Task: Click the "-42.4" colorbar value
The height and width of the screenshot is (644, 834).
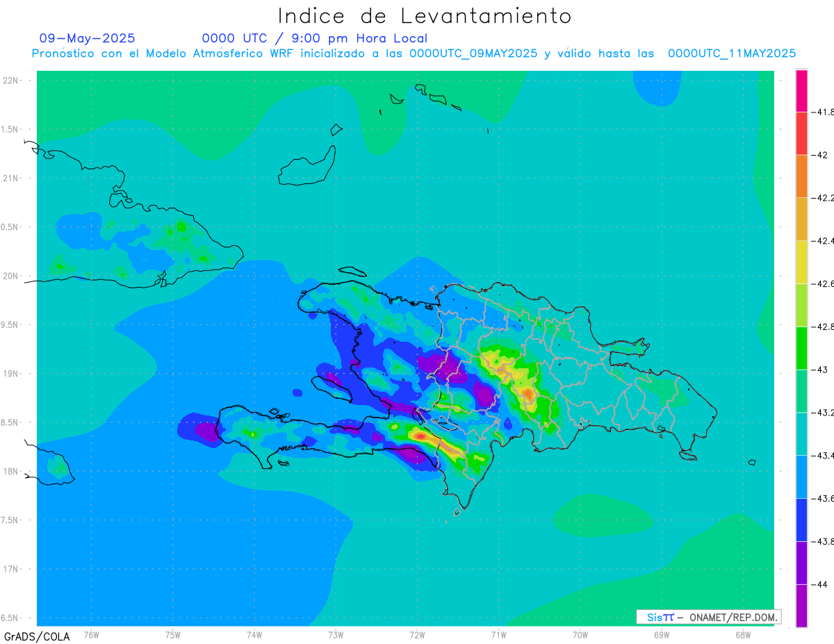Action: coord(823,241)
